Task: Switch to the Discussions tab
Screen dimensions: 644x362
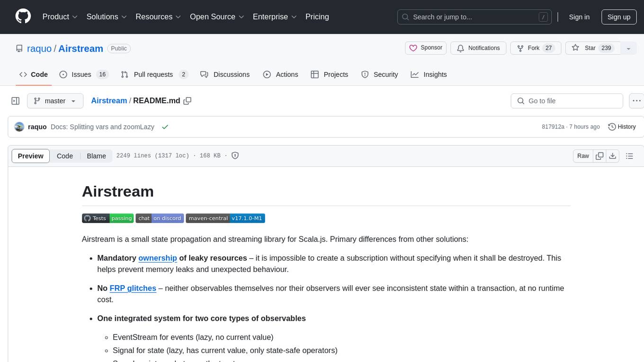Action: pos(225,74)
